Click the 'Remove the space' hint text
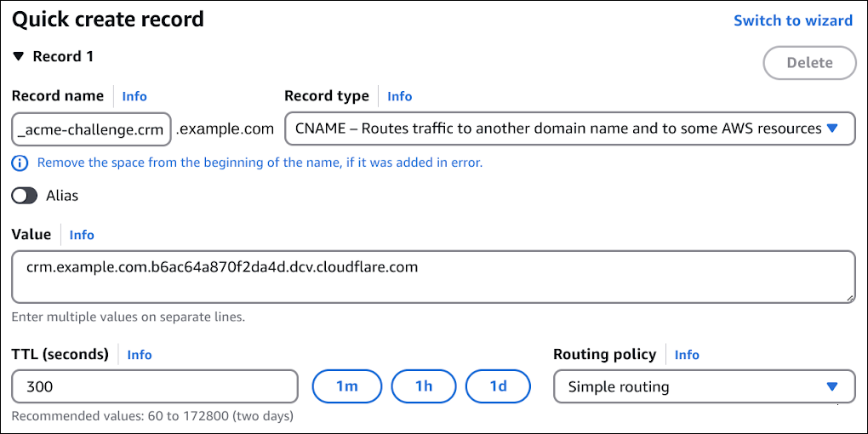The height and width of the screenshot is (434, 868). [x=260, y=163]
